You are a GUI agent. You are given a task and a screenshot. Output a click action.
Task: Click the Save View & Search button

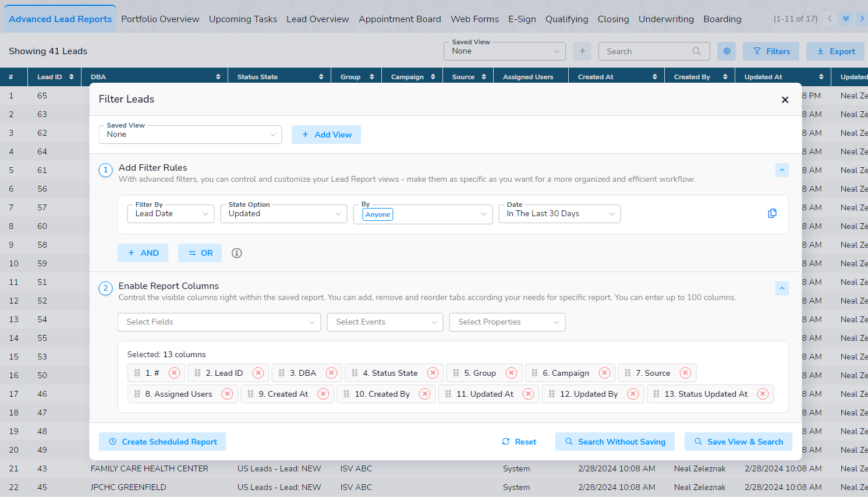[x=738, y=442]
